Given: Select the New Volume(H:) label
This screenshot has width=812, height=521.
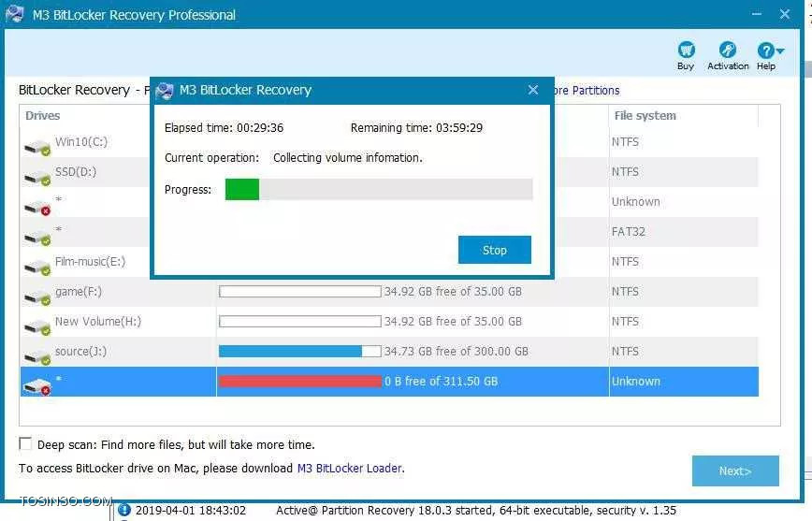Looking at the screenshot, I should pyautogui.click(x=98, y=322).
